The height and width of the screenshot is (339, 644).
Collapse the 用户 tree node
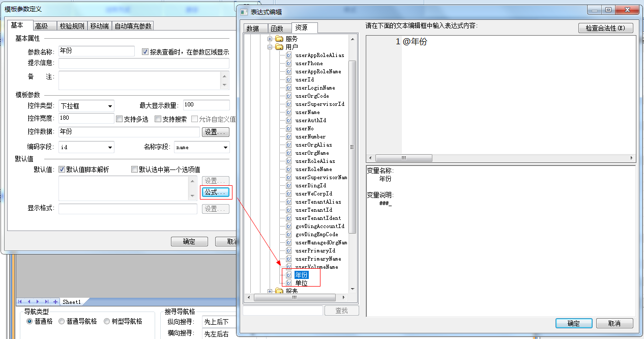coord(271,47)
